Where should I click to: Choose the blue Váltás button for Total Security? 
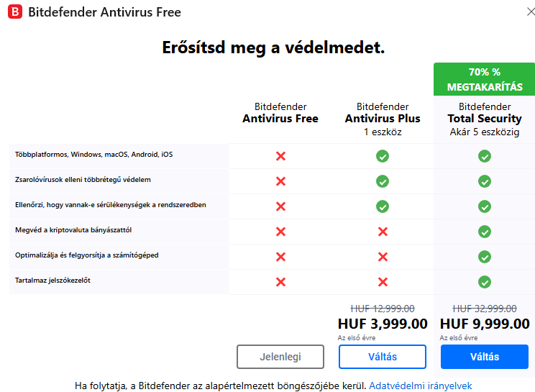tap(485, 357)
